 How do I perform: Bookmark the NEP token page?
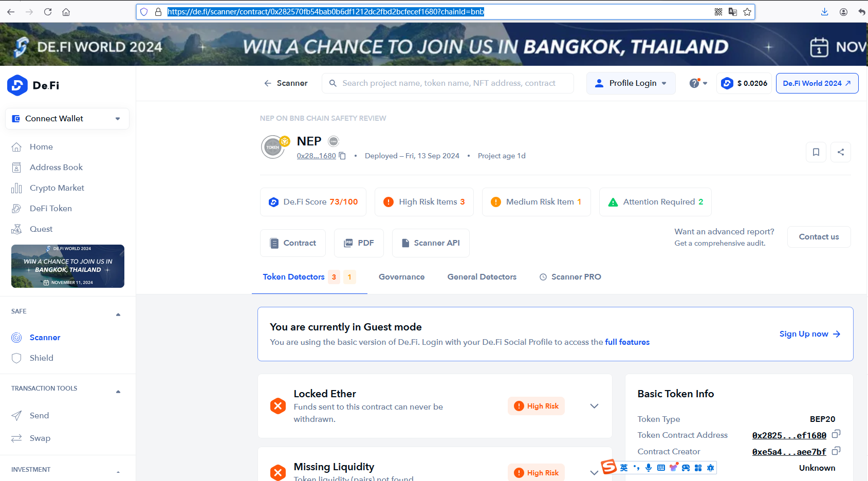(x=816, y=152)
